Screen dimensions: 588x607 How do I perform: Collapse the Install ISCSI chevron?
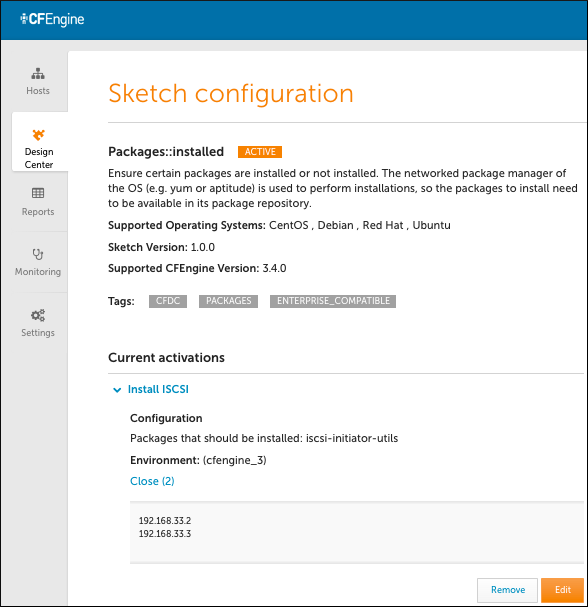pos(117,390)
